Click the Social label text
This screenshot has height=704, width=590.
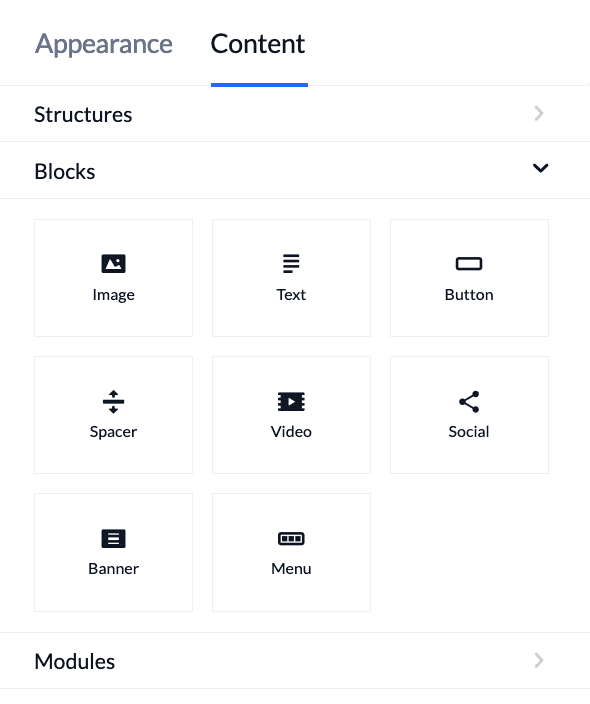click(x=469, y=431)
